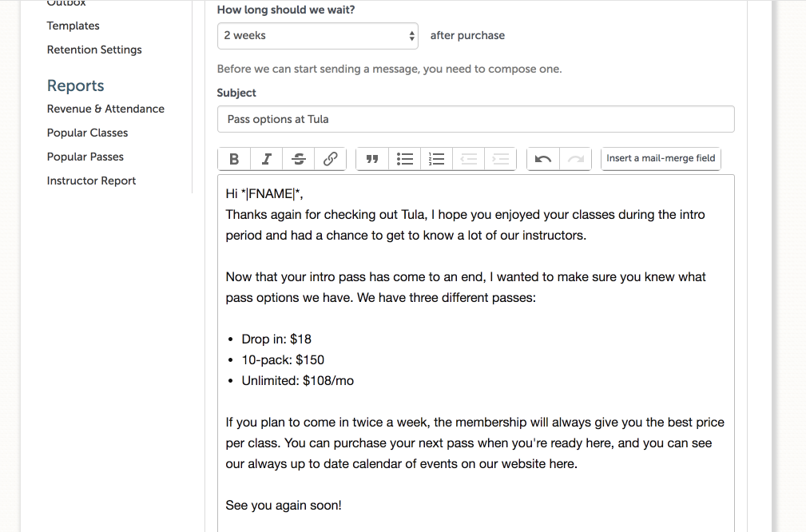
Task: Open the 2 weeks wait duration dropdown
Action: click(x=318, y=35)
